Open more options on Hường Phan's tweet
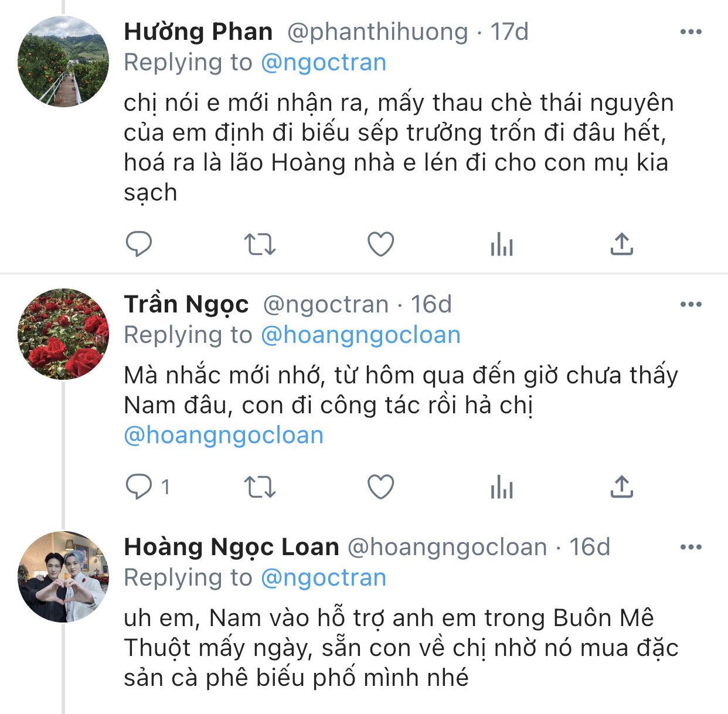 691,32
